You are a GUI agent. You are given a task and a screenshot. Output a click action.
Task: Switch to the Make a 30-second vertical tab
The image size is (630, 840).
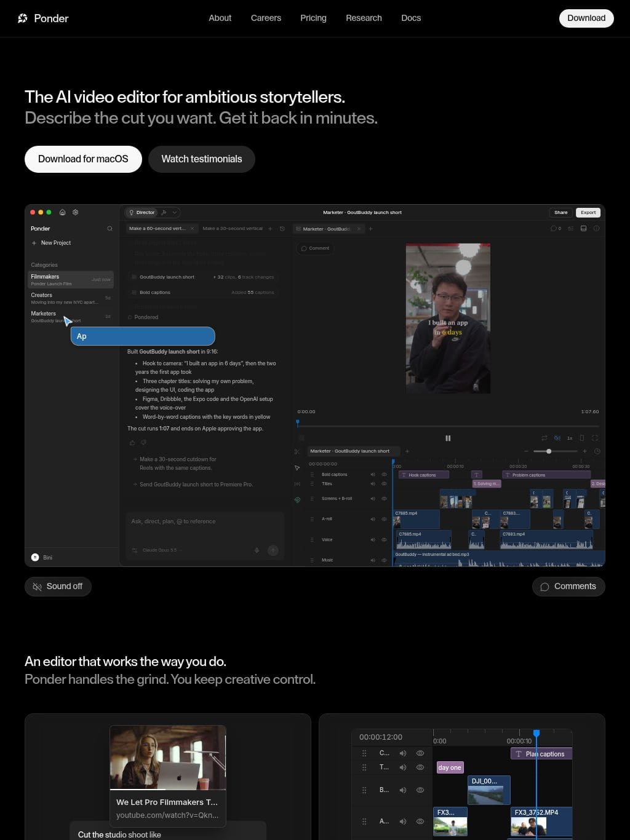click(x=233, y=229)
